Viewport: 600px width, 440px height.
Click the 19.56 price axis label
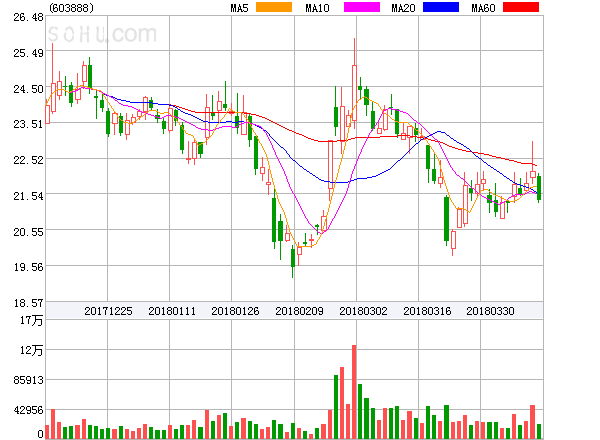pos(29,267)
